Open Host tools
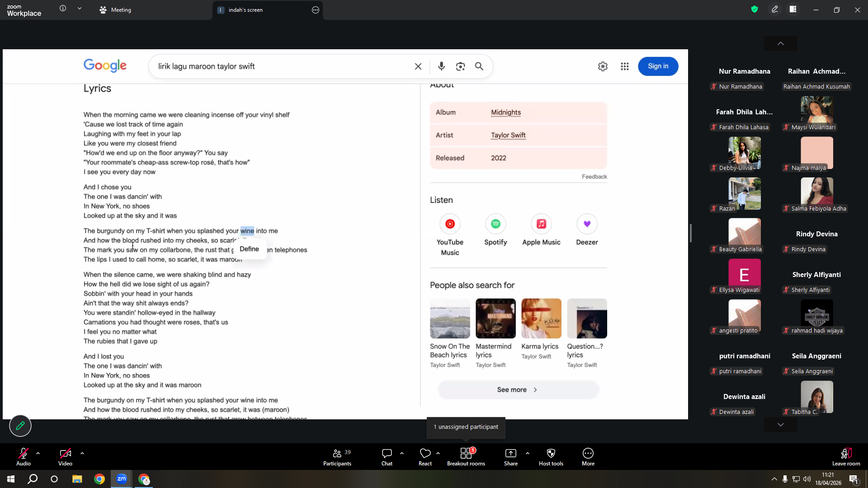The image size is (868, 488). click(551, 457)
